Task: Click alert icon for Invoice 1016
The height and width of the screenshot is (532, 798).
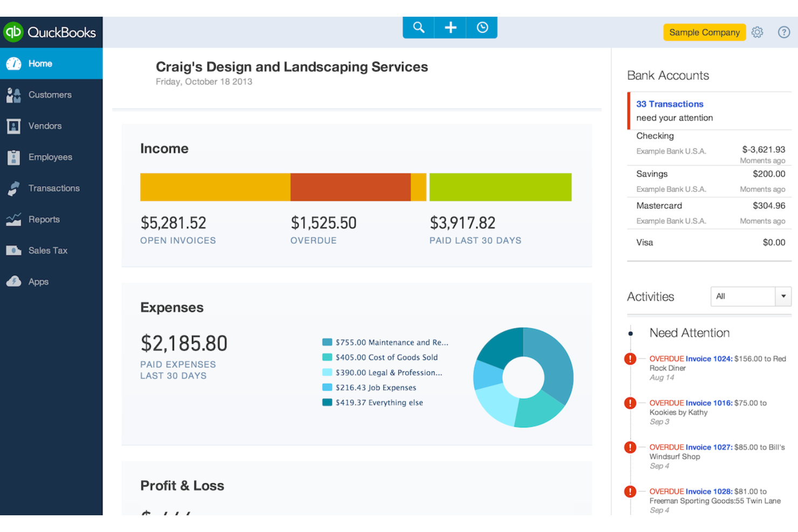Action: [x=630, y=403]
